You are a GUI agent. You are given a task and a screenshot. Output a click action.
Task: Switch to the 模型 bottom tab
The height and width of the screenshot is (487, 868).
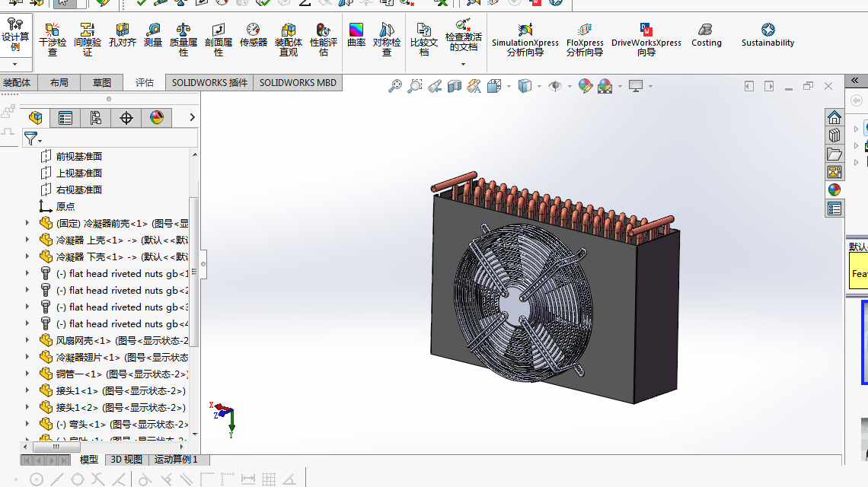pos(88,460)
